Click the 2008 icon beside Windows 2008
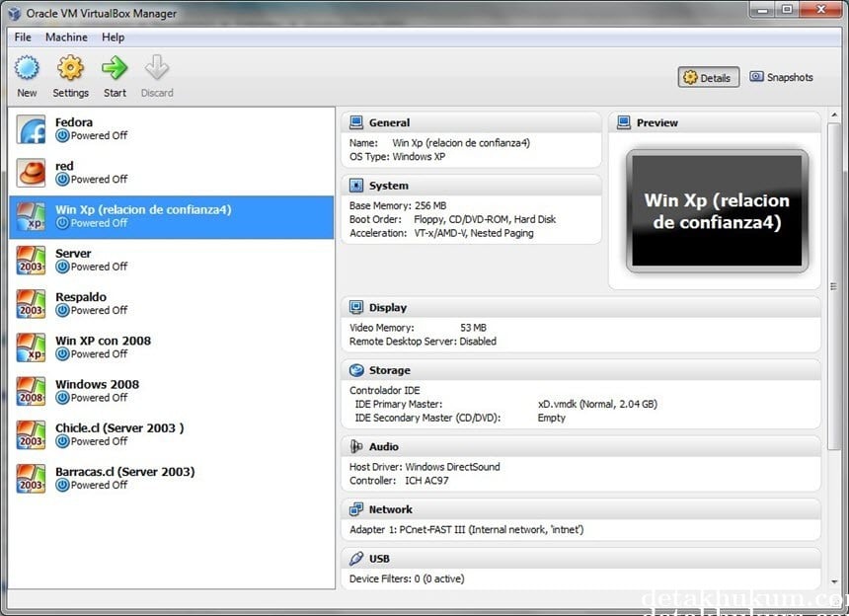The width and height of the screenshot is (849, 616). tap(31, 391)
